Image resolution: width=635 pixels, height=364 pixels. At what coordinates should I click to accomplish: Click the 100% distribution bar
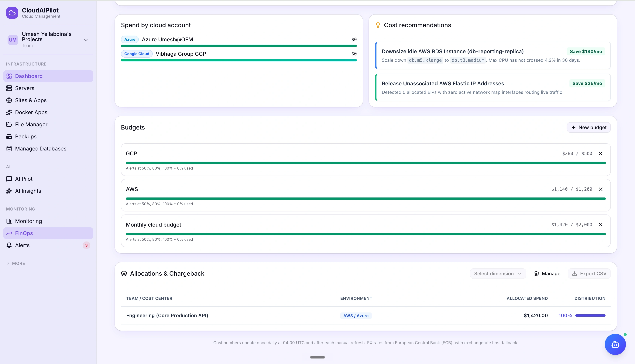tap(590, 315)
